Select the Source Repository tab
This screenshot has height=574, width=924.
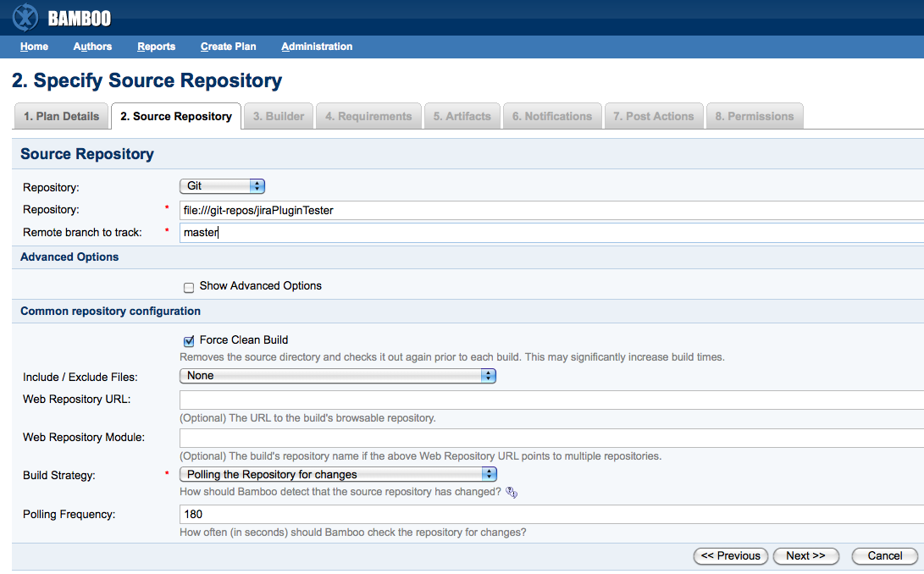(x=175, y=115)
